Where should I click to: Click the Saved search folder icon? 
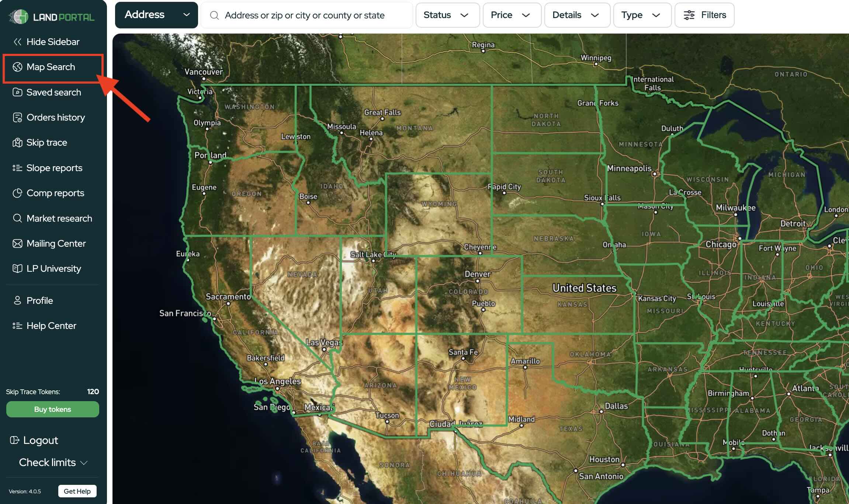(17, 92)
